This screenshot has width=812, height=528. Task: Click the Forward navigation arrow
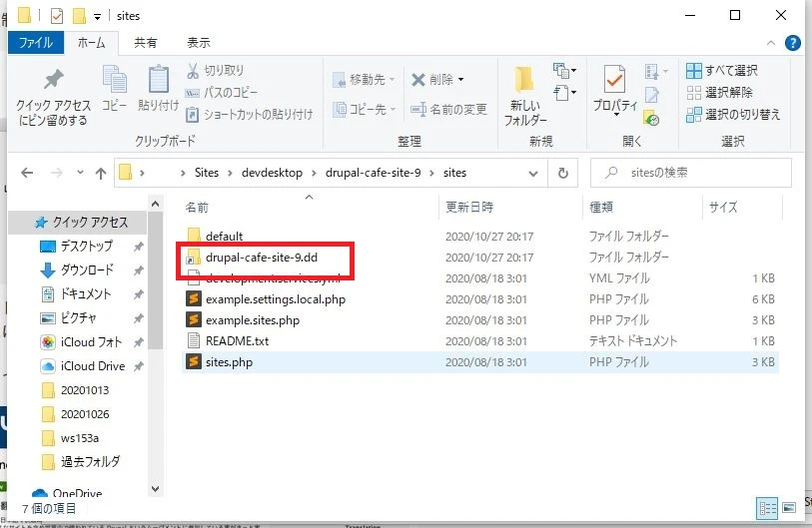pos(56,173)
